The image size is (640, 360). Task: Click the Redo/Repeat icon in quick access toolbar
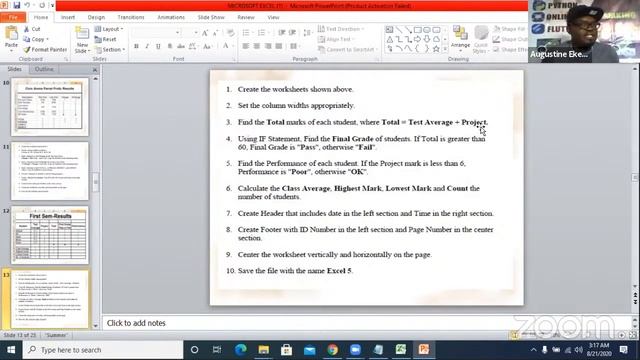42,5
